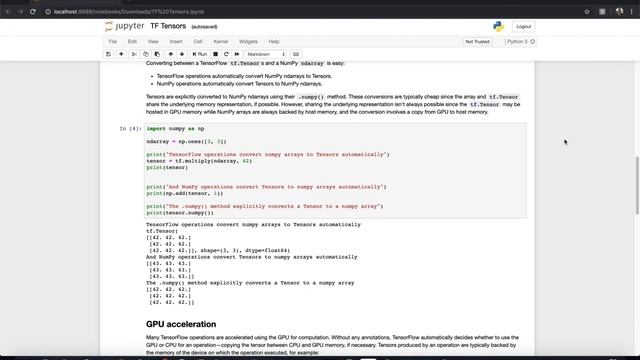Move selected cell down arrow

182,54
